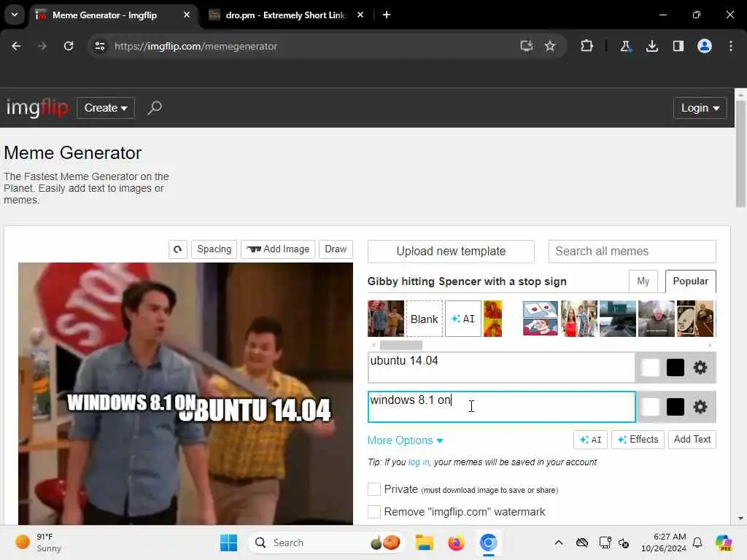Go back to previous page

click(16, 46)
